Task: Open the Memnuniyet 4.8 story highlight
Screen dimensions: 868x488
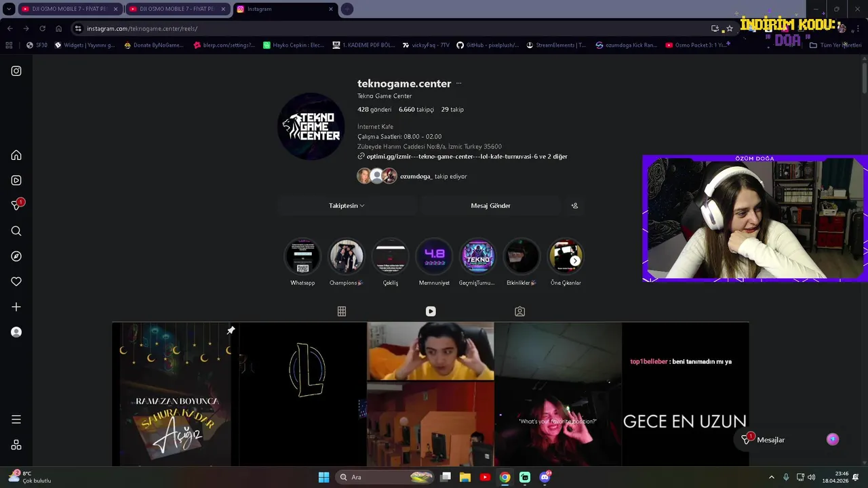Action: (x=434, y=257)
